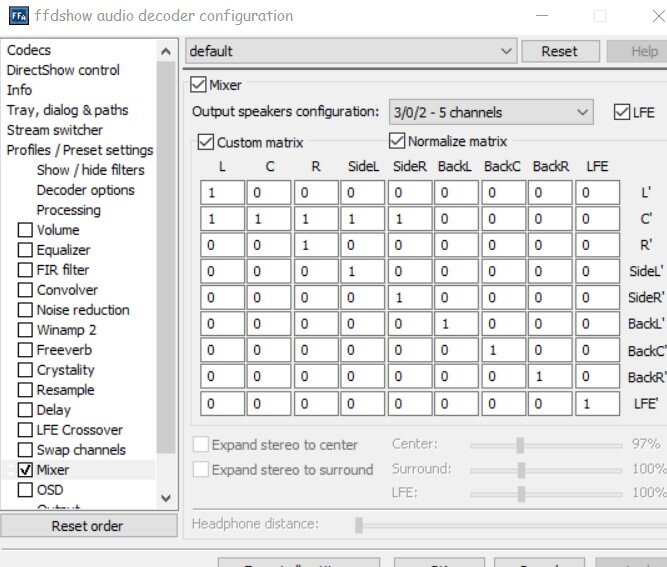Screen dimensions: 667x567
Task: Click the C to L' matrix field
Action: (269, 193)
